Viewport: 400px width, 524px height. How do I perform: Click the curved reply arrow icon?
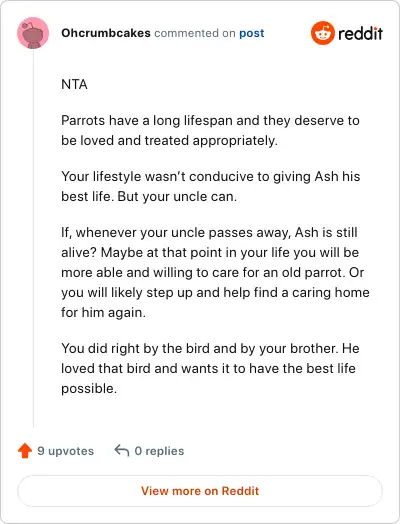click(x=122, y=450)
